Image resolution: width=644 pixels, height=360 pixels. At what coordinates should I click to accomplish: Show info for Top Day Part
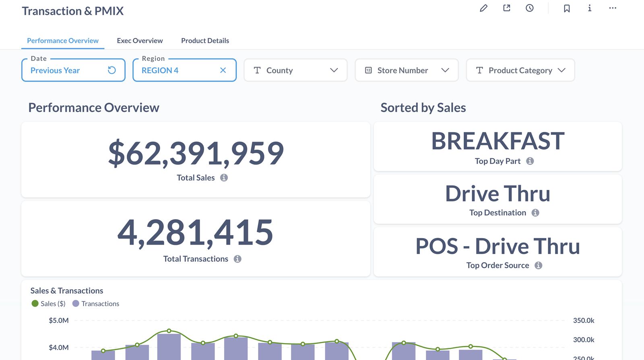(x=530, y=161)
